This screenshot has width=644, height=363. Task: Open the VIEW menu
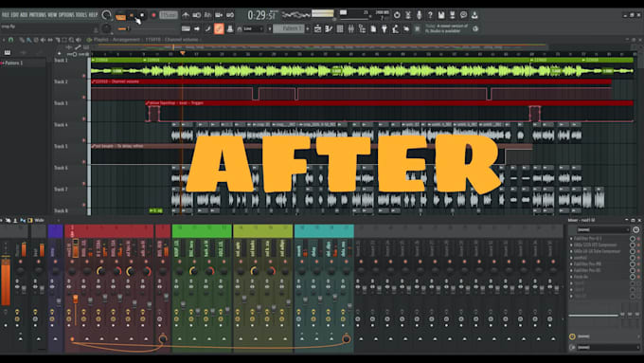pos(52,15)
